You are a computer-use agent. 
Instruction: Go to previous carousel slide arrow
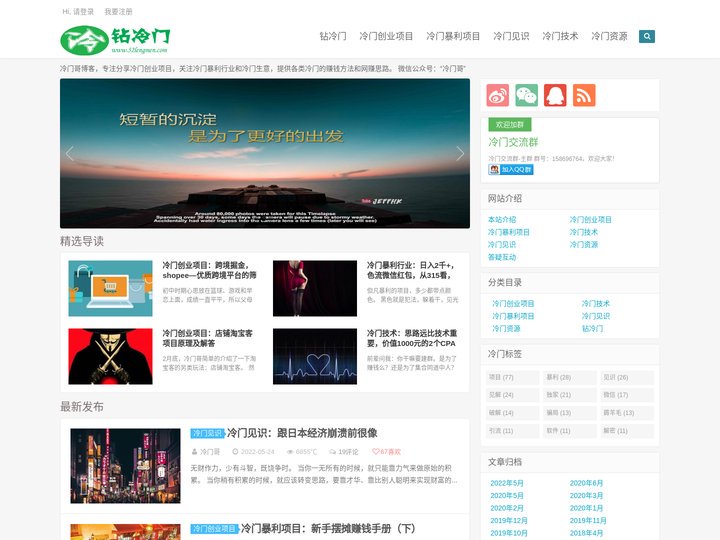point(70,153)
